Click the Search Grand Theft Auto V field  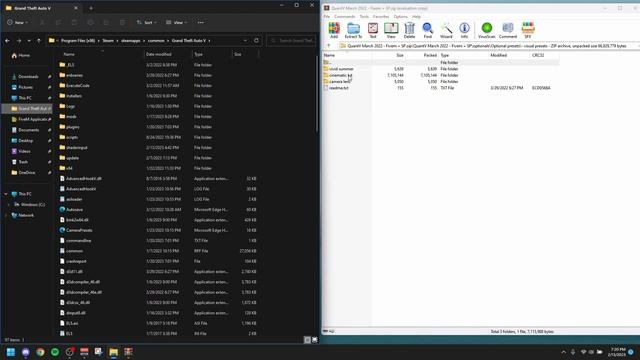point(292,41)
